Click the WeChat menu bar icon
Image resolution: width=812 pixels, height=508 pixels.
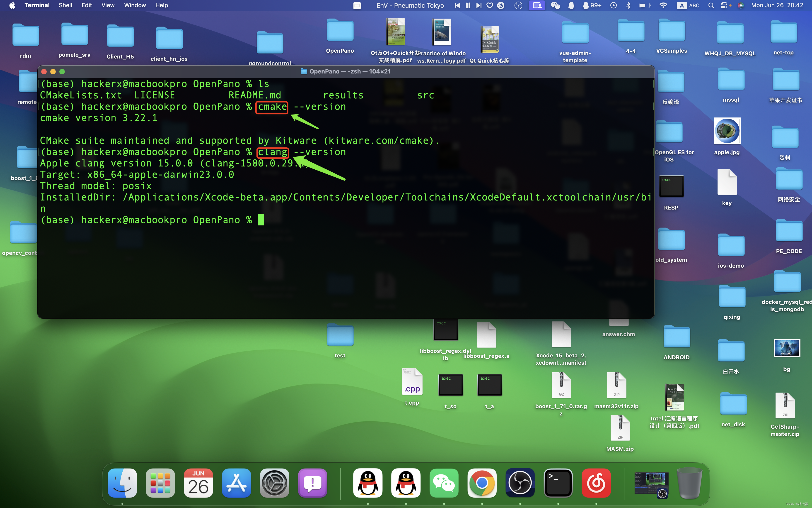pos(555,5)
